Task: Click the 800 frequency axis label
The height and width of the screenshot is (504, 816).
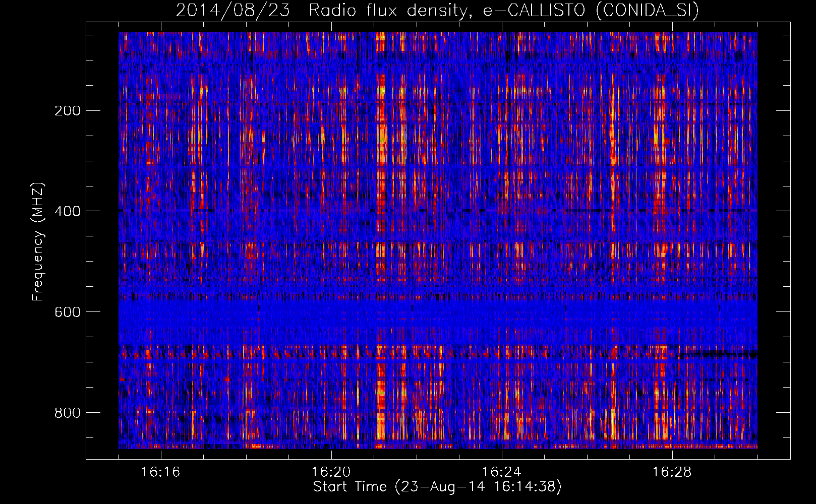Action: (x=68, y=413)
